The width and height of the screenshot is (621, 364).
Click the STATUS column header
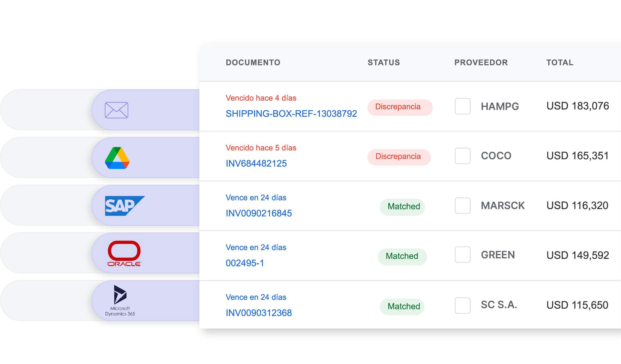coord(383,62)
